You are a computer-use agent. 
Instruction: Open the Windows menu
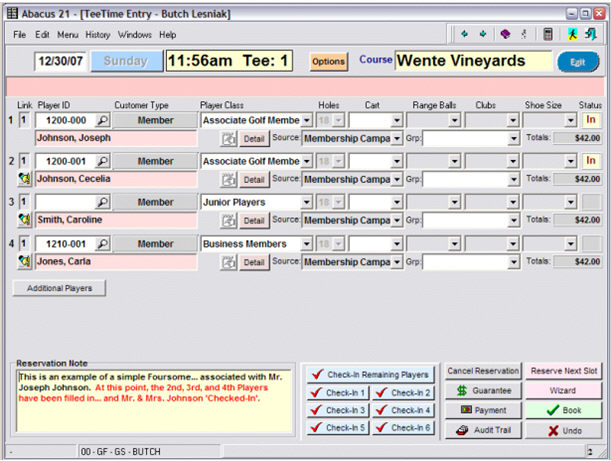135,34
